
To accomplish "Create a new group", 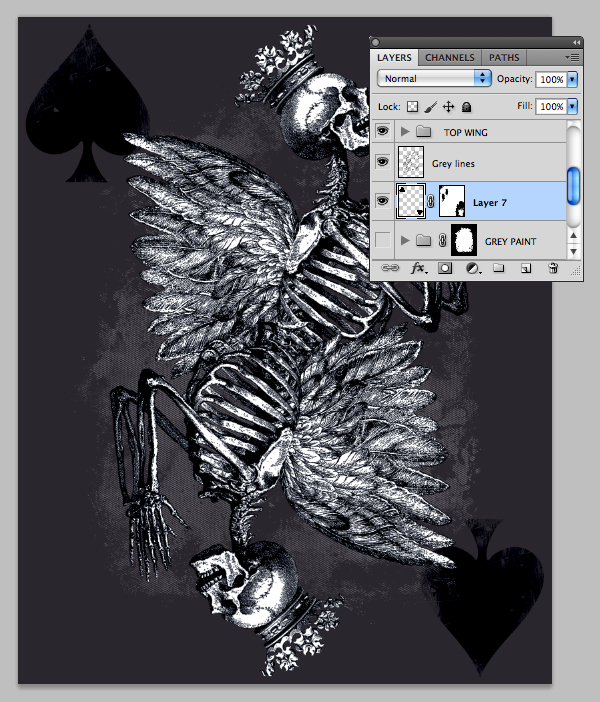I will click(x=498, y=268).
